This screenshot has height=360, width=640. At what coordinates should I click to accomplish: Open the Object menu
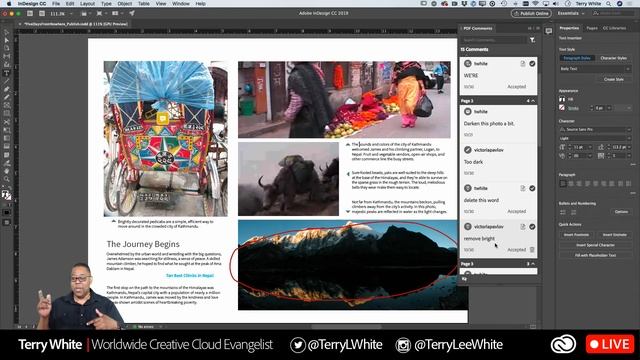point(124,4)
